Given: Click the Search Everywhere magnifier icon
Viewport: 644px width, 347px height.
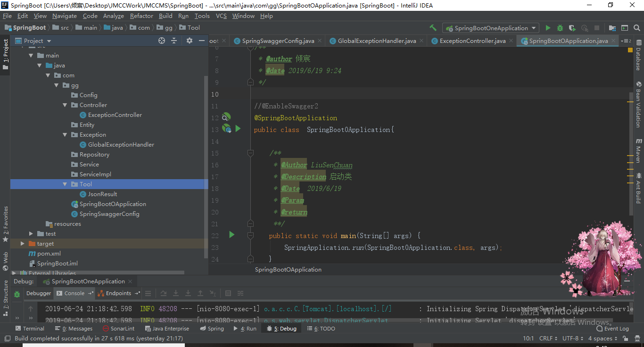Looking at the screenshot, I should [637, 27].
